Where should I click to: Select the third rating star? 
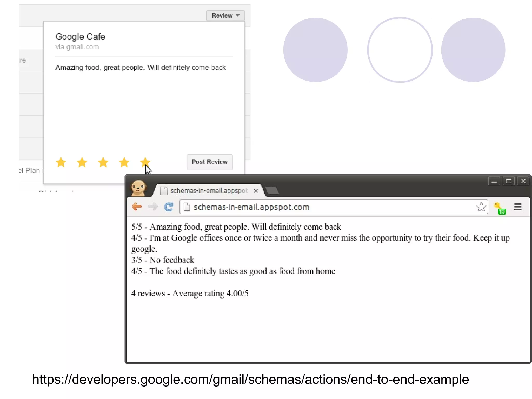103,163
